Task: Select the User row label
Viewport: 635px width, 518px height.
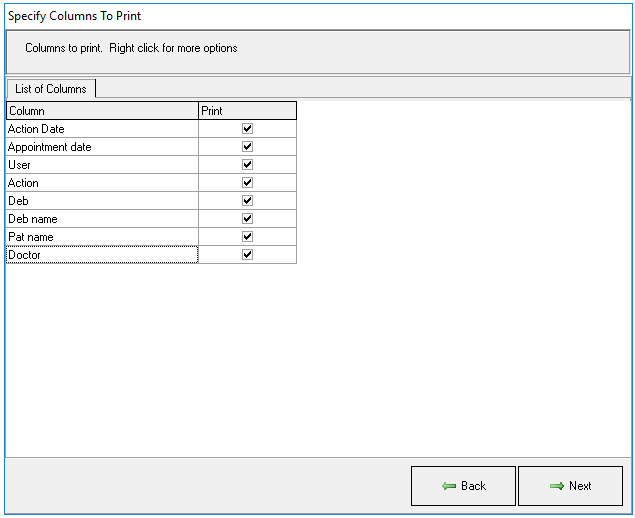Action: (20, 165)
